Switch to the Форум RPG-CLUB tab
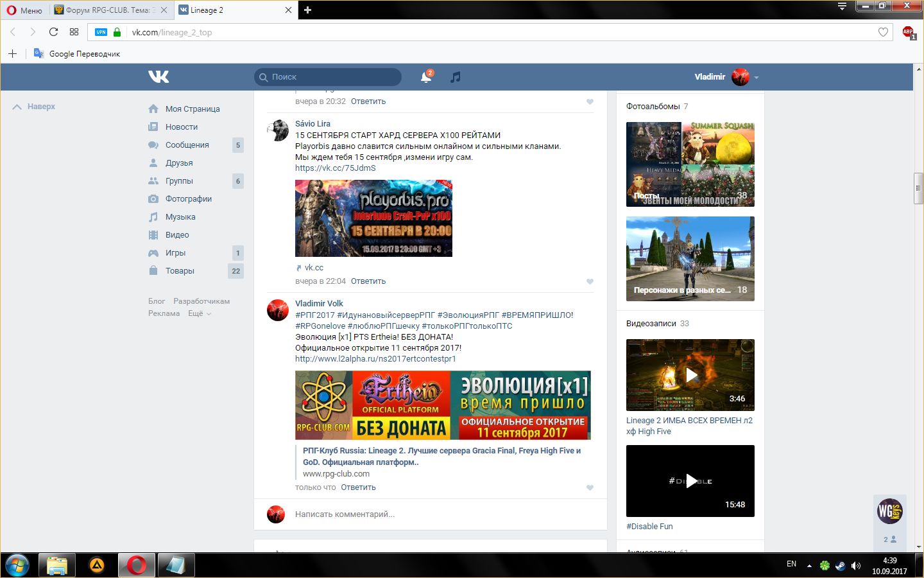 point(110,10)
